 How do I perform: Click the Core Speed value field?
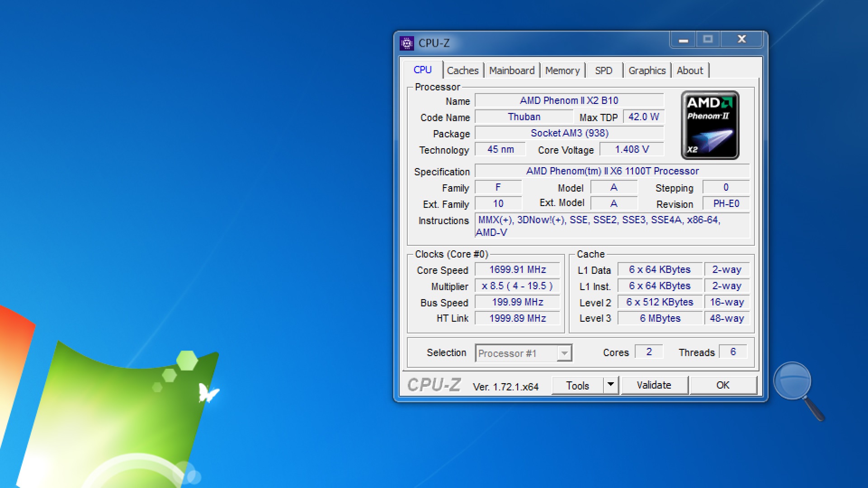coord(517,270)
